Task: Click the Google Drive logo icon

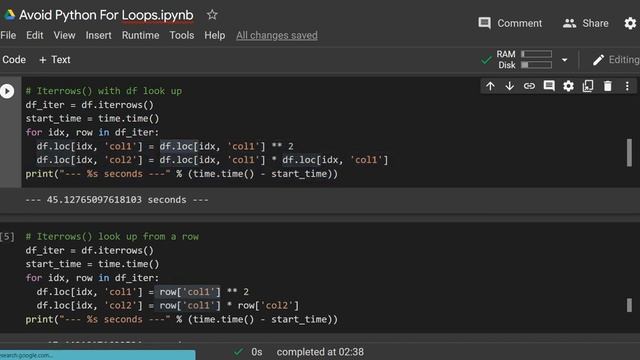Action: pyautogui.click(x=9, y=15)
